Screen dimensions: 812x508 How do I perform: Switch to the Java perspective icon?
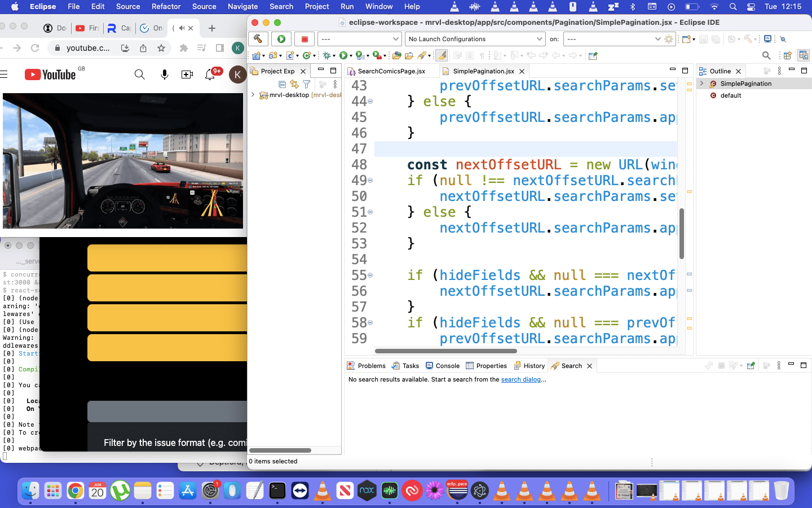click(x=804, y=55)
